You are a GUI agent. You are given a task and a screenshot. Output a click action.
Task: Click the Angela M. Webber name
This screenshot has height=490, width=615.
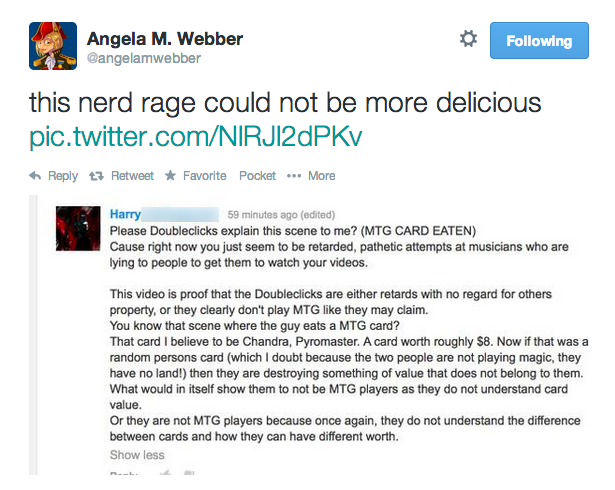pyautogui.click(x=165, y=38)
